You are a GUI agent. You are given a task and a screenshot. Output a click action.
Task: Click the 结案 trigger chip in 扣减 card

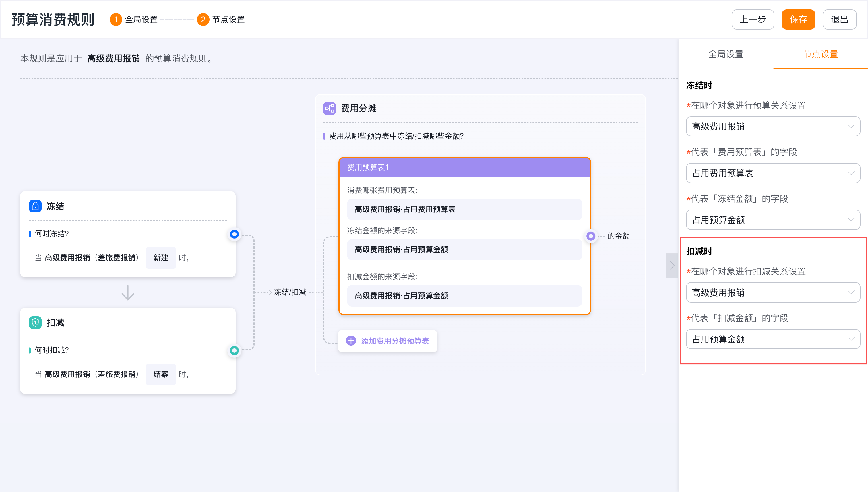pos(160,374)
